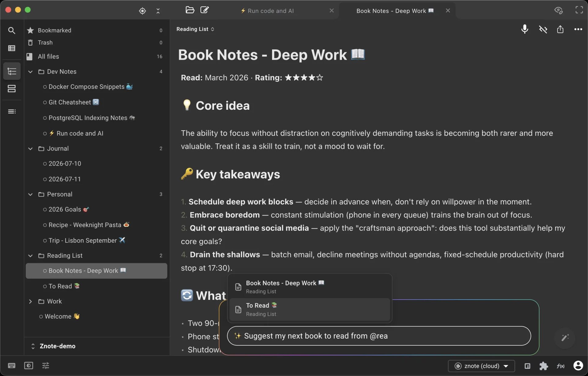
Task: Open the table list view icon in left rail
Action: point(12,48)
